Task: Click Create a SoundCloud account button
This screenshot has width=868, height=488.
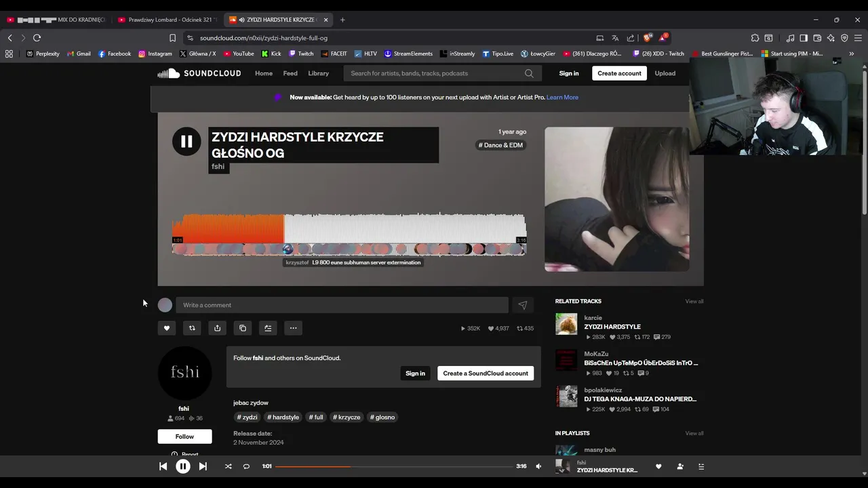Action: pyautogui.click(x=486, y=373)
